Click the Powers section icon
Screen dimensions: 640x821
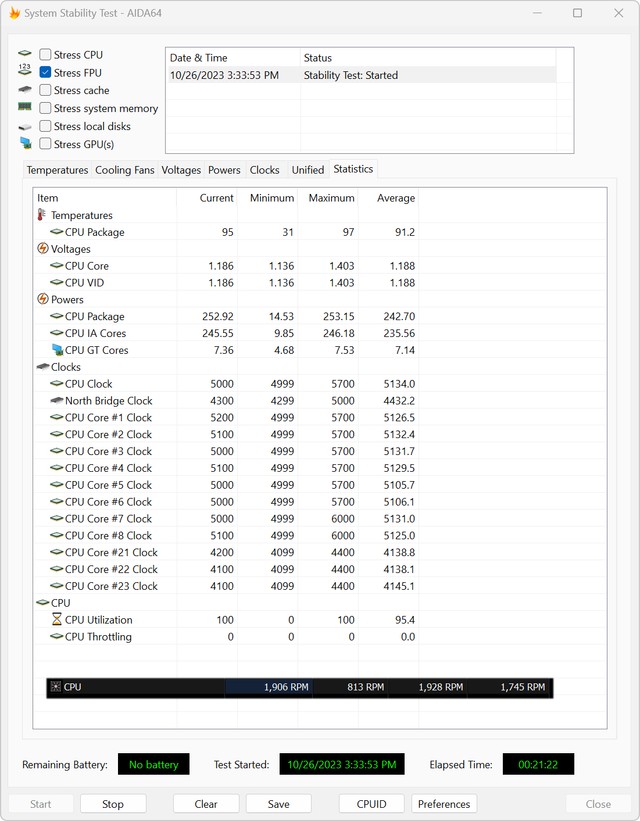tap(42, 299)
